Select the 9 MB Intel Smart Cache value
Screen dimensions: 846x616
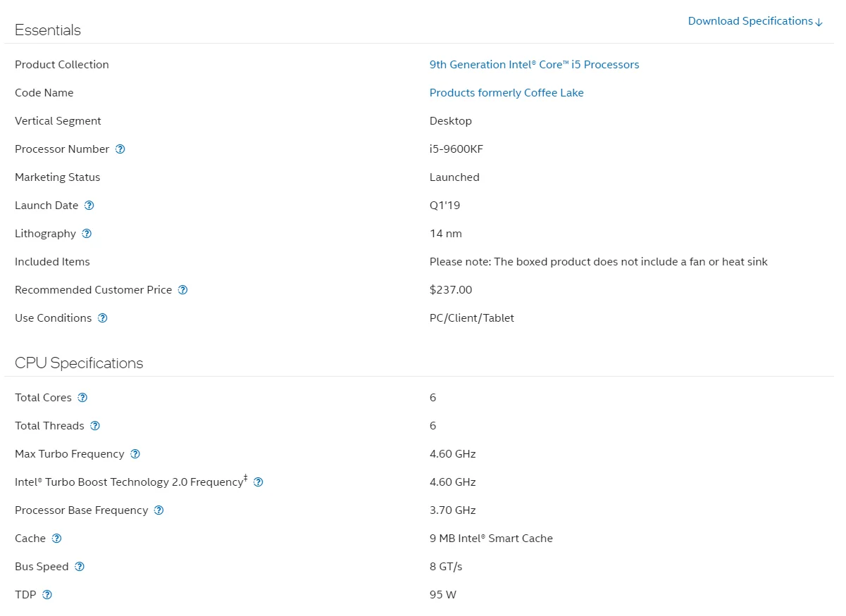pos(491,539)
